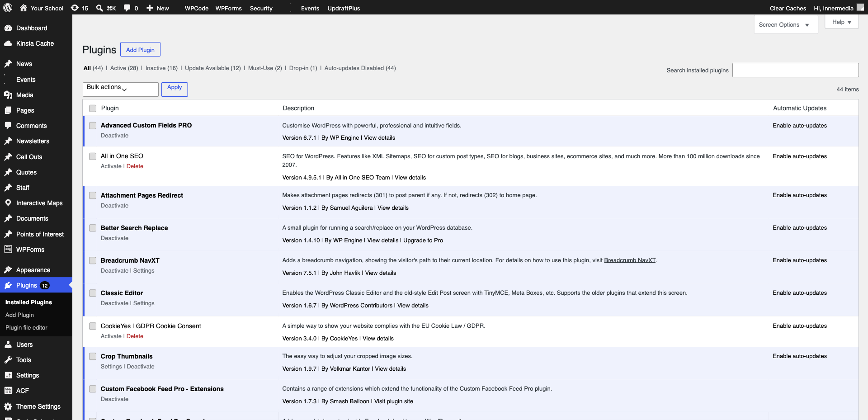Expand the Screen Options panel
This screenshot has height=420, width=868.
[786, 24]
